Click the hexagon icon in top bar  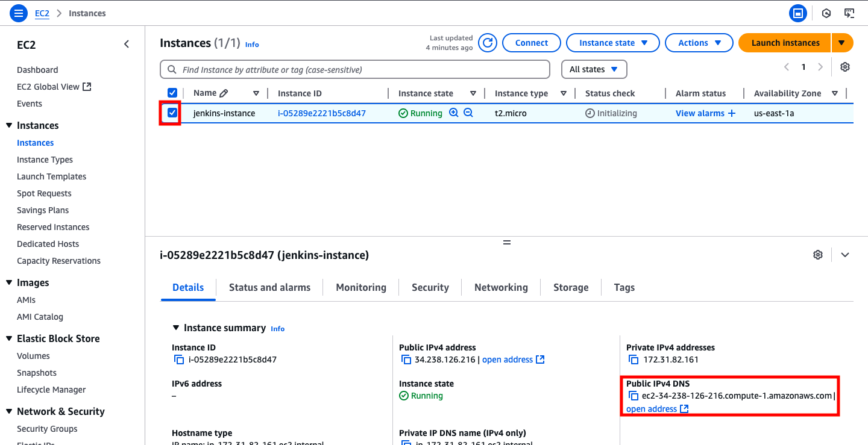(826, 13)
